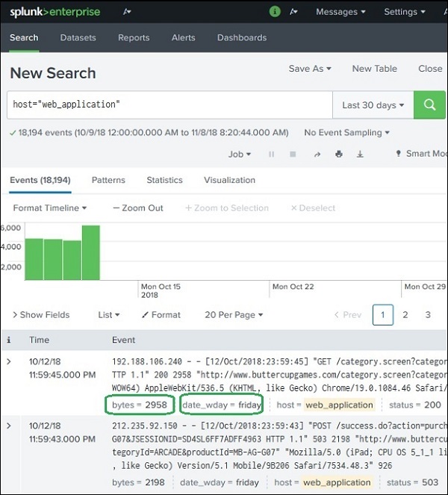The height and width of the screenshot is (495, 448).
Task: Open the Save As dropdown
Action: coord(310,69)
